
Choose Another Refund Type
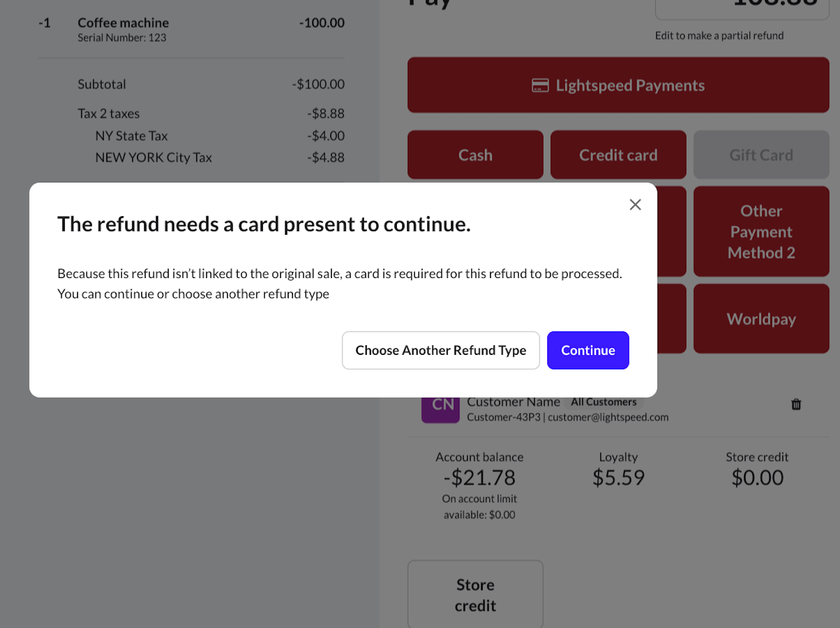click(x=441, y=351)
